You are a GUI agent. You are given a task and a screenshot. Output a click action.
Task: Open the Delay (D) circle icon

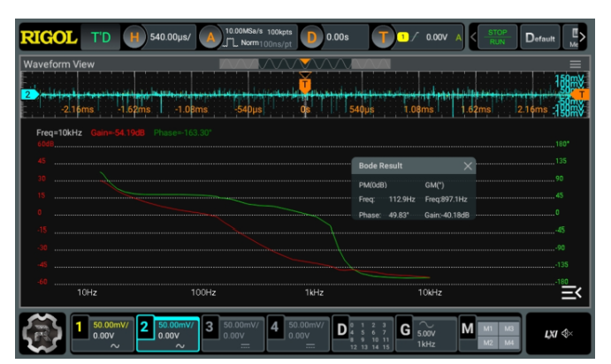311,37
